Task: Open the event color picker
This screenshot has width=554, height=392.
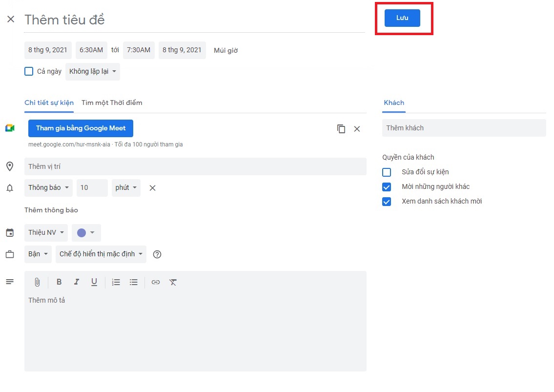Action: (x=86, y=232)
